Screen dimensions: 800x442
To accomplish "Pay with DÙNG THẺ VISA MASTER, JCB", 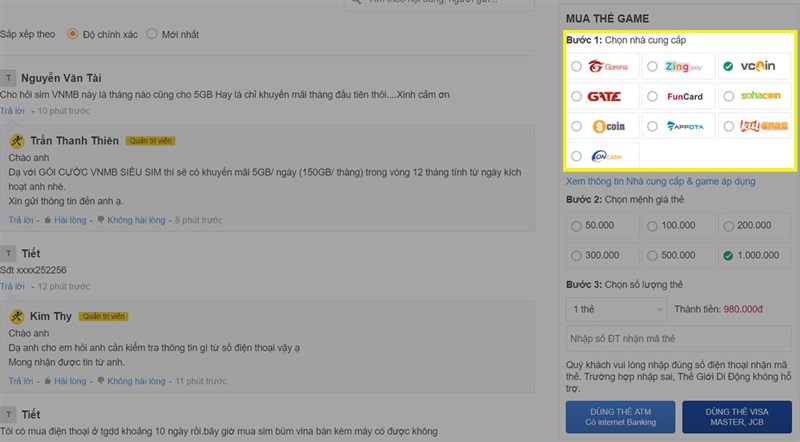I will [x=737, y=417].
